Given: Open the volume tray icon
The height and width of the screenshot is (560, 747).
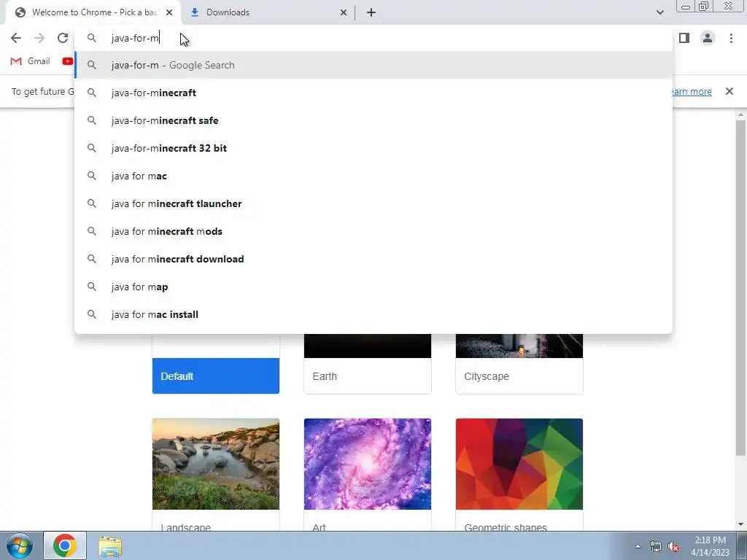Looking at the screenshot, I should 673,547.
